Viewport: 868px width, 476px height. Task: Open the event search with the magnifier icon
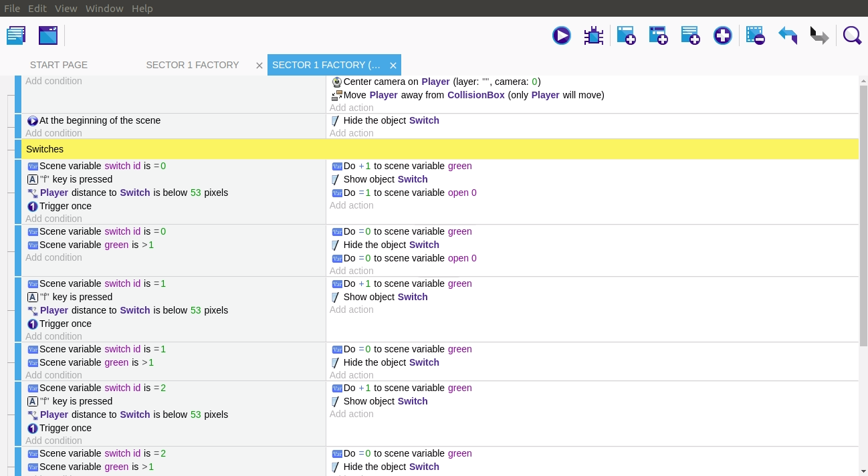pyautogui.click(x=852, y=35)
